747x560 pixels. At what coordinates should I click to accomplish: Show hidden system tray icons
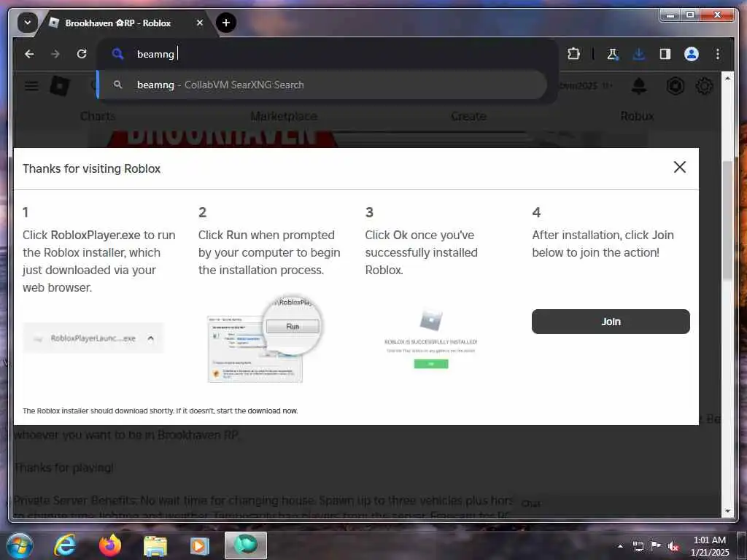coord(620,546)
